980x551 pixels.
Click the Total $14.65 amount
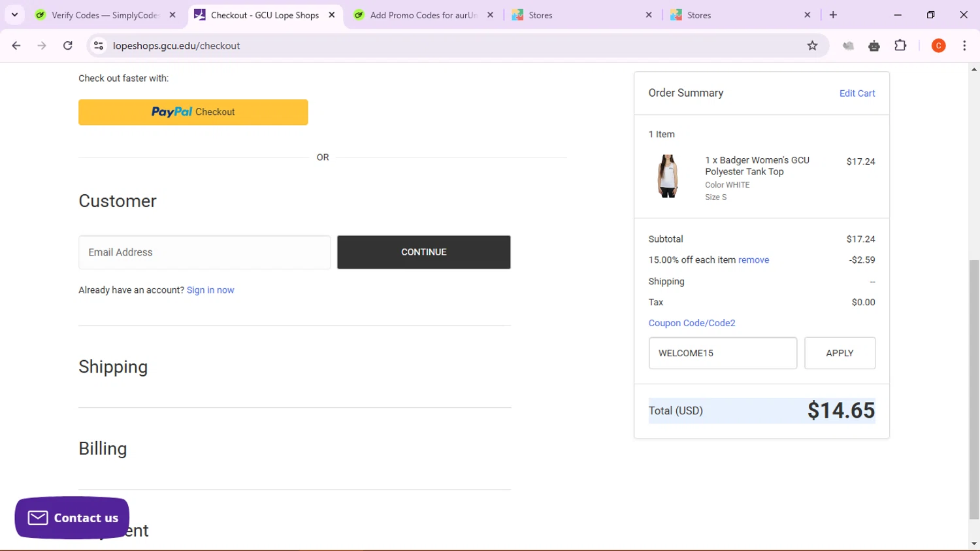(x=841, y=410)
